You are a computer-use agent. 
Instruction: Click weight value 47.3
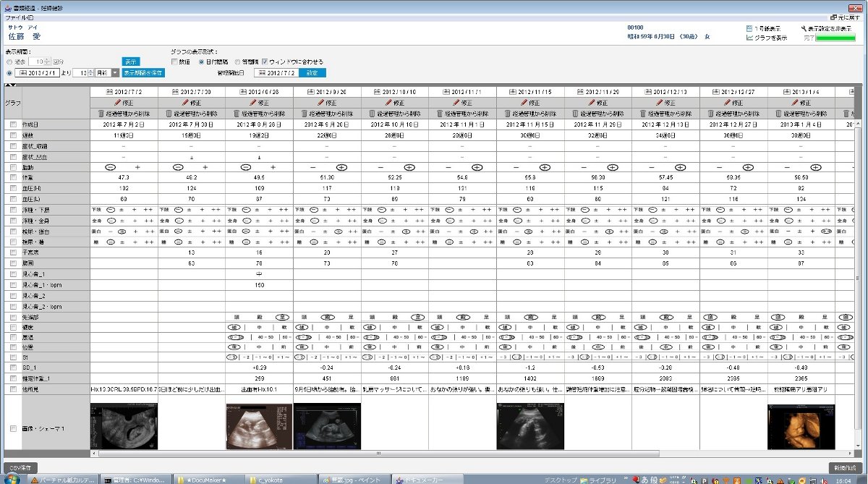124,177
